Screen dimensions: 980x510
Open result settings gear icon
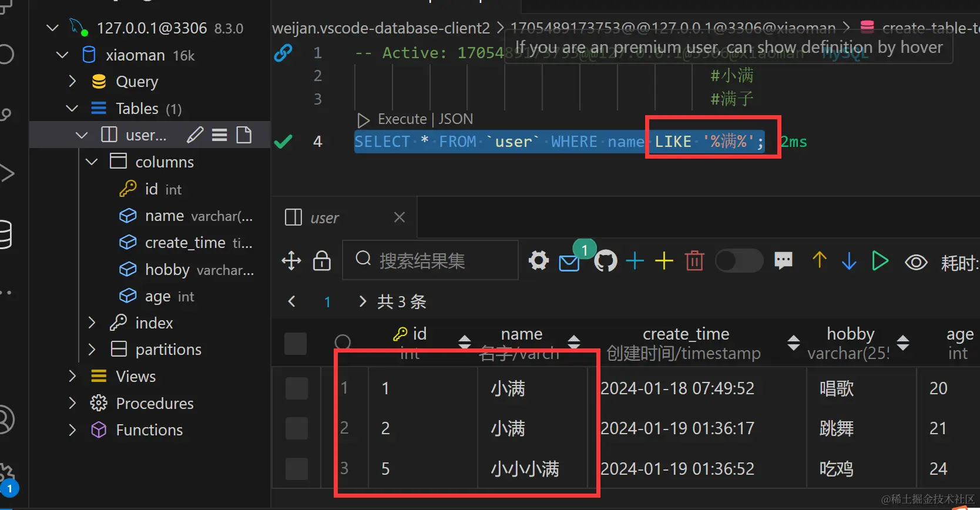[539, 260]
